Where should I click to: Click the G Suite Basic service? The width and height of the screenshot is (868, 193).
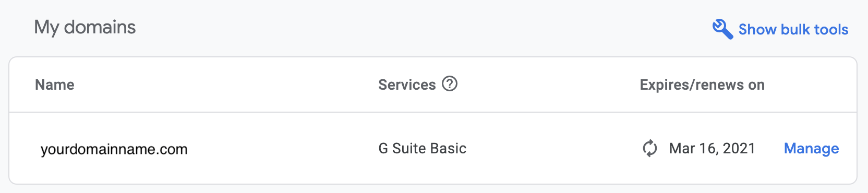coord(423,148)
